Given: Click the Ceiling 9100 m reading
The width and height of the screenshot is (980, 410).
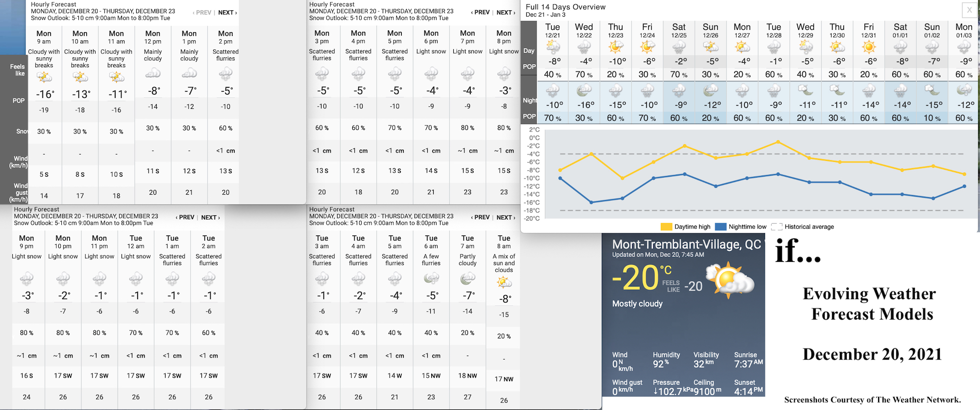Looking at the screenshot, I should coord(708,387).
